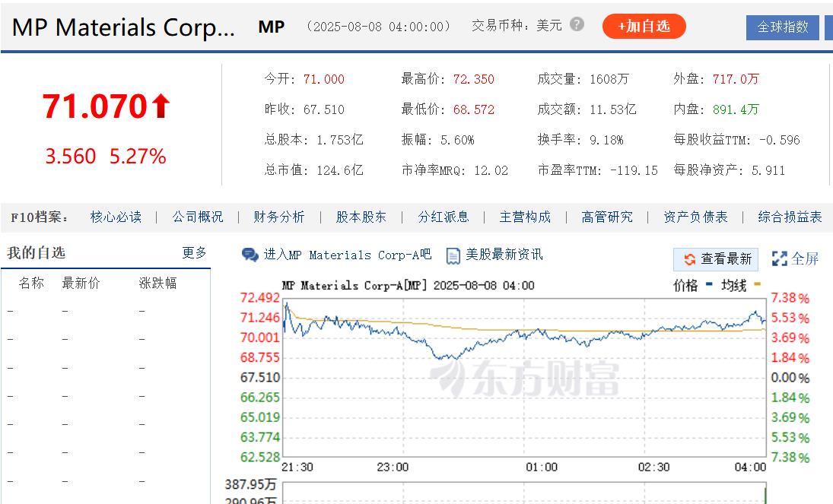833x504 pixels.
Task: Click the 67.510 baseline price label
Action: pos(259,377)
